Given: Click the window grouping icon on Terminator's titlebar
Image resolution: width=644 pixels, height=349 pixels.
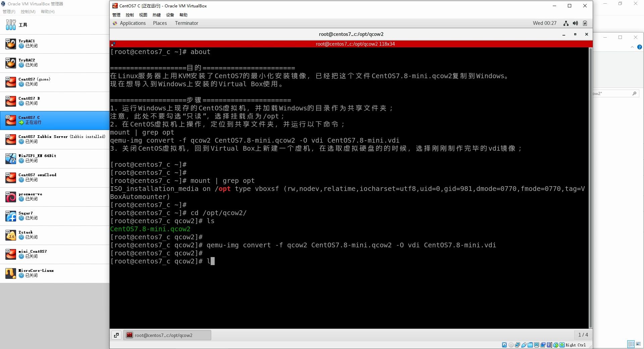Looking at the screenshot, I should [x=113, y=44].
